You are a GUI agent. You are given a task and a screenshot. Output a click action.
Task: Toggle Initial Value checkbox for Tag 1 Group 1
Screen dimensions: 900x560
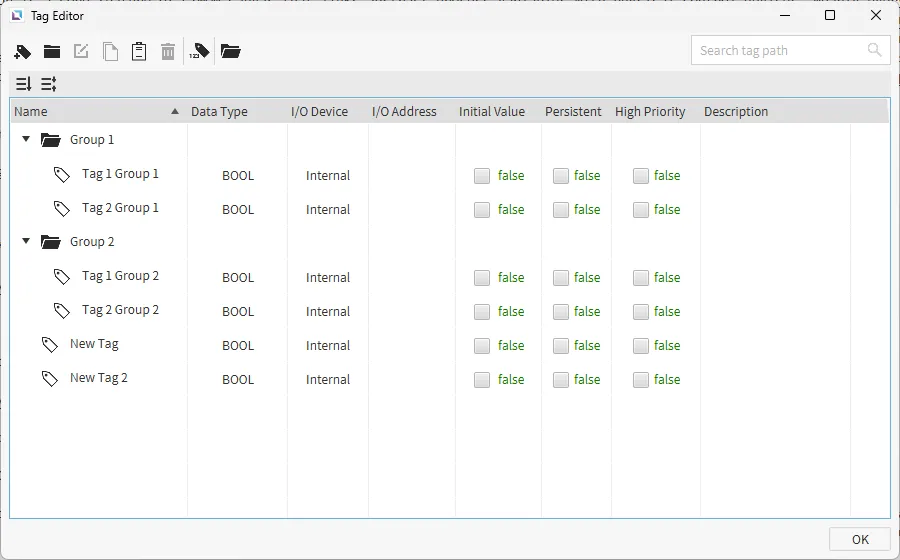(x=482, y=176)
